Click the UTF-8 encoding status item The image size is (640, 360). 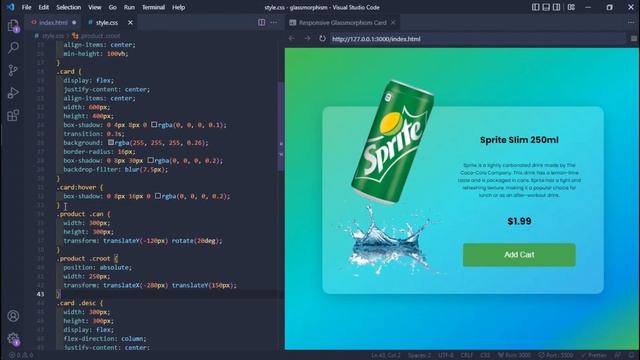tap(445, 355)
